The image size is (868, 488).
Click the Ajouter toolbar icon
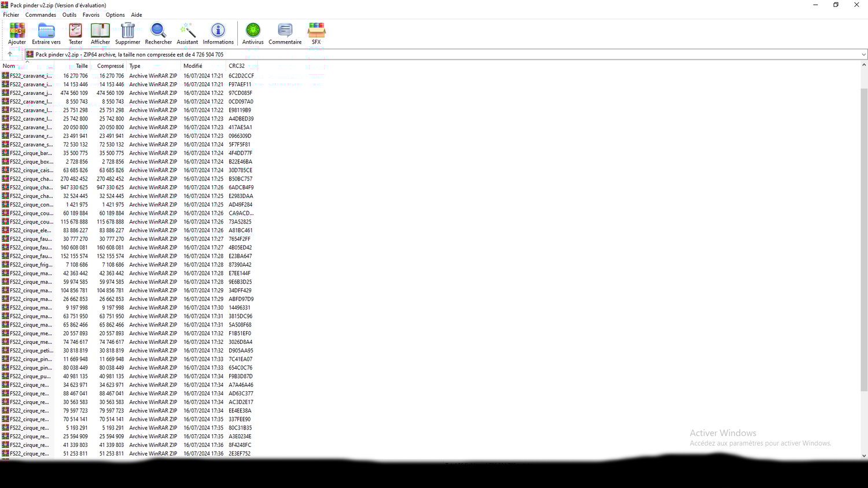(17, 34)
